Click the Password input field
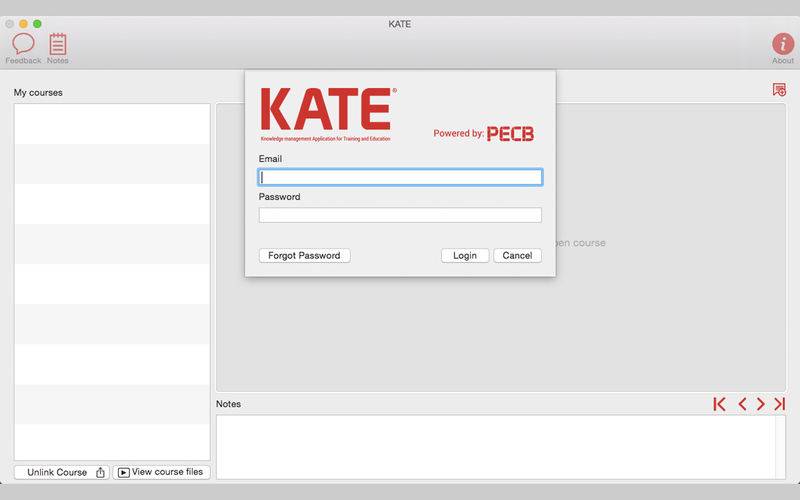 click(x=400, y=215)
